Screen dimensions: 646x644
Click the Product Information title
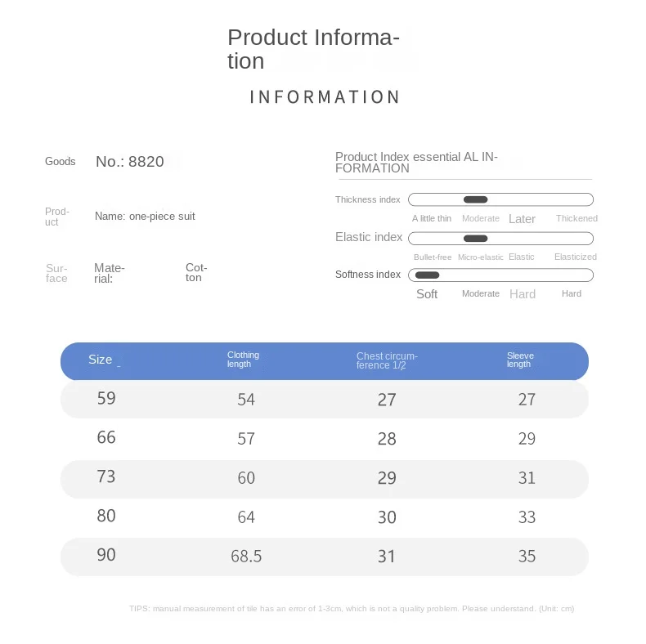(313, 49)
